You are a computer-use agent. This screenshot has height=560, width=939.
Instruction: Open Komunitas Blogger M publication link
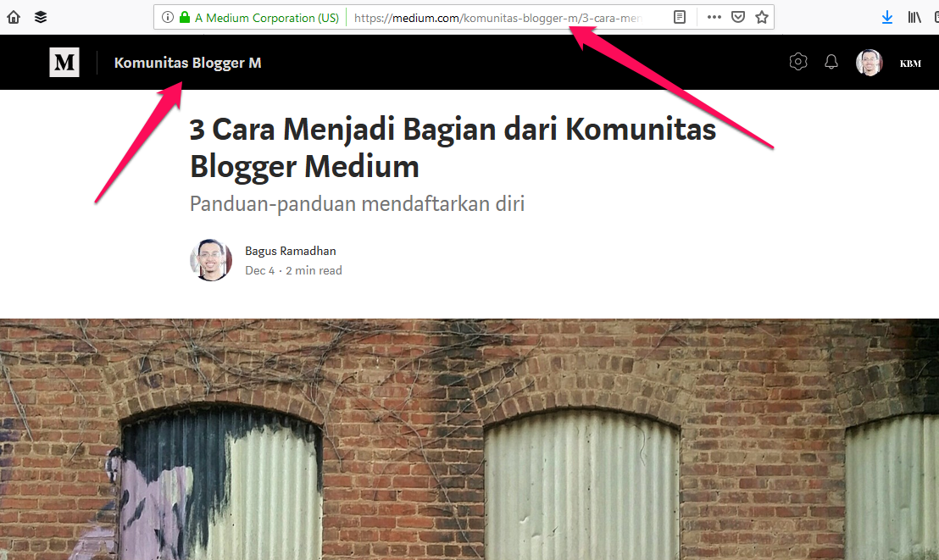(x=187, y=63)
